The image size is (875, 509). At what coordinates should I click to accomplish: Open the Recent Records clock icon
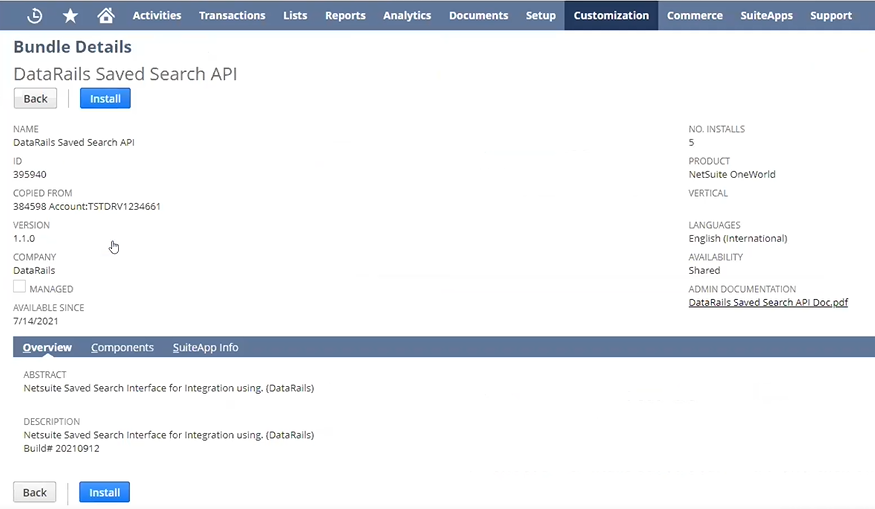point(35,16)
